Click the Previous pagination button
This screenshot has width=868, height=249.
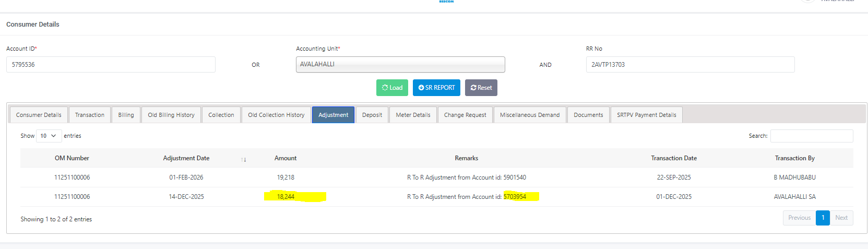pyautogui.click(x=799, y=218)
